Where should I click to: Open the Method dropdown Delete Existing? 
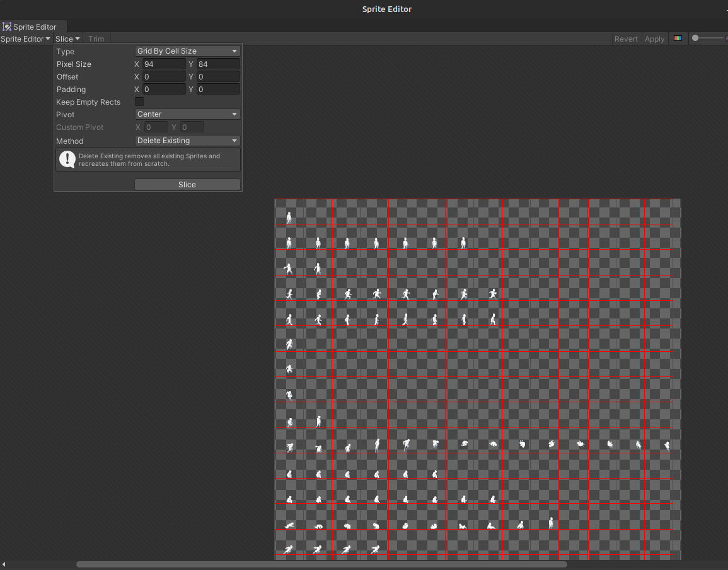click(187, 141)
